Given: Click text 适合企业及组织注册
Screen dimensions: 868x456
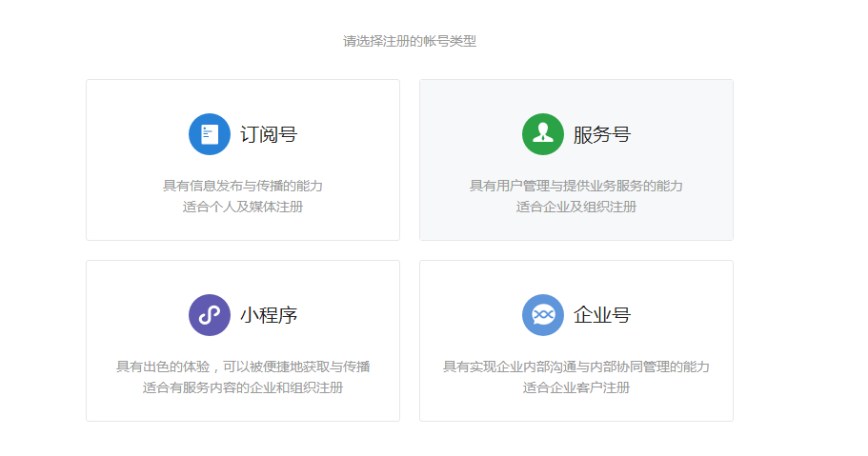Looking at the screenshot, I should 576,207.
